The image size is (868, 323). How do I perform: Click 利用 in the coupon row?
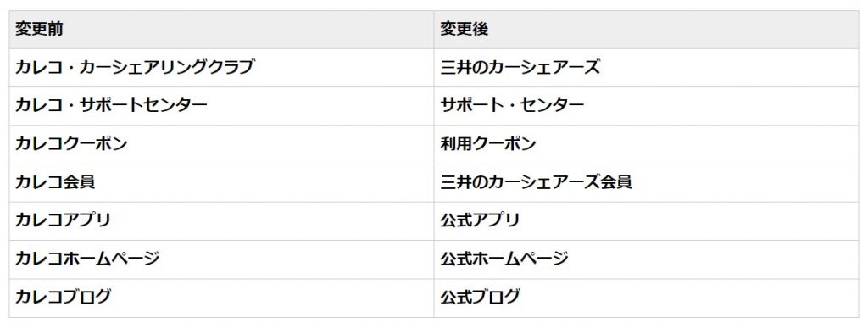456,144
